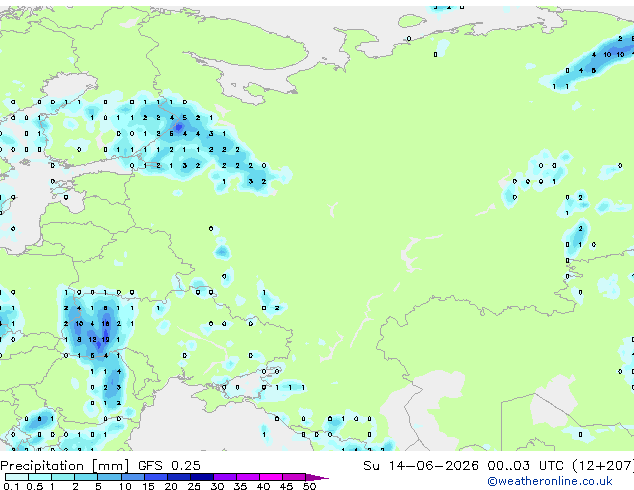Viewport: 634px width, 490px height.
Task: Click the 15–20 mm legend color swatch
Action: click(x=155, y=477)
